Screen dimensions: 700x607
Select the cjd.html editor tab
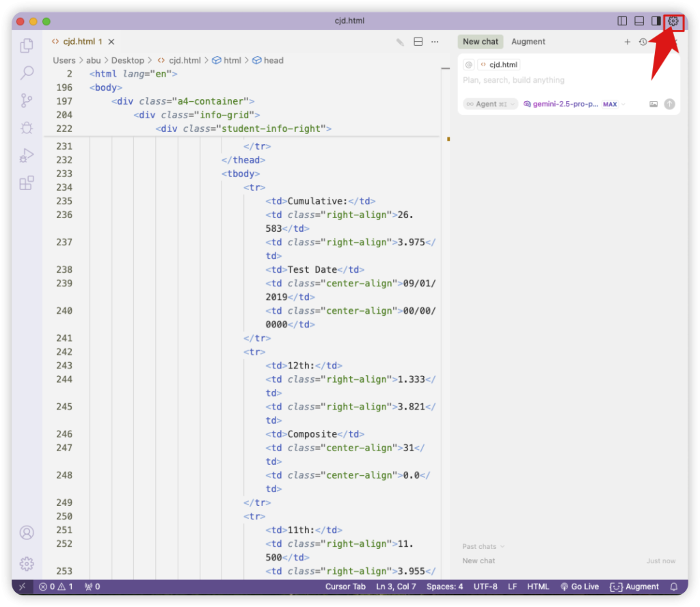83,42
